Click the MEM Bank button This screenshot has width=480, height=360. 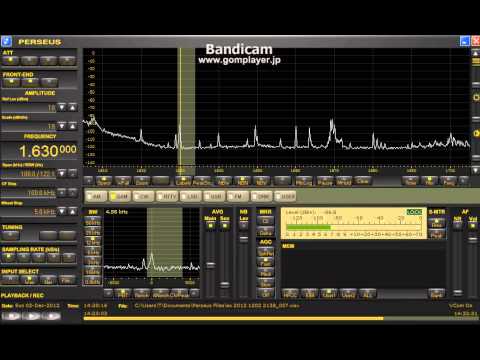coord(436,294)
